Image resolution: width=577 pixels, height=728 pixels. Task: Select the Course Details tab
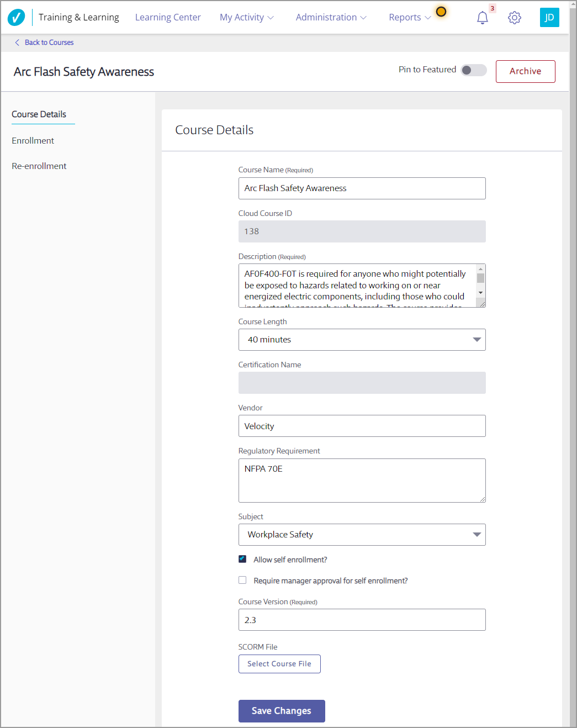click(x=39, y=114)
